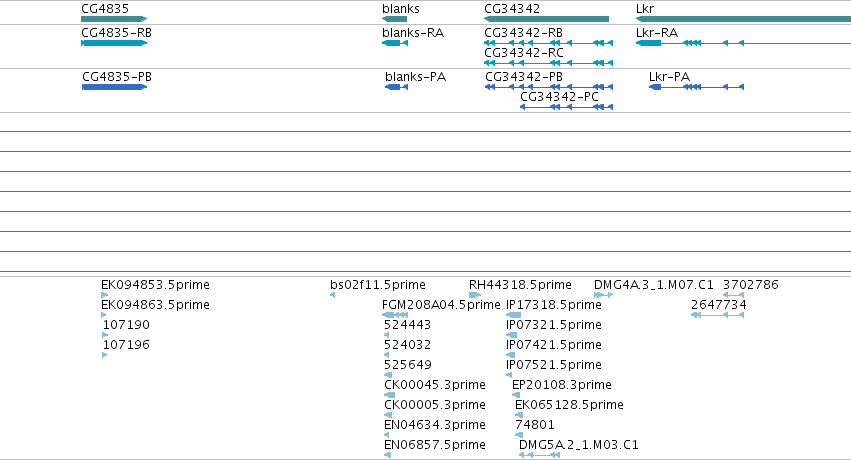Select the CG34342 gene bar
This screenshot has height=460, width=851.
(547, 19)
